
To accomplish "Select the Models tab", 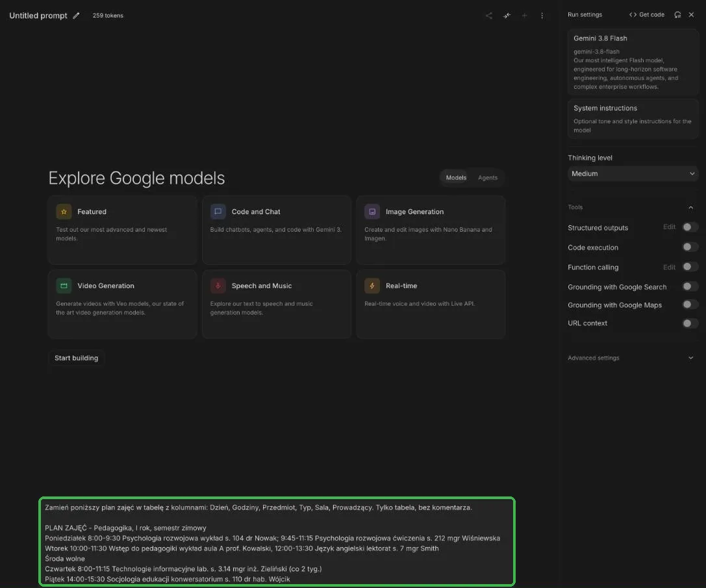I will [456, 178].
